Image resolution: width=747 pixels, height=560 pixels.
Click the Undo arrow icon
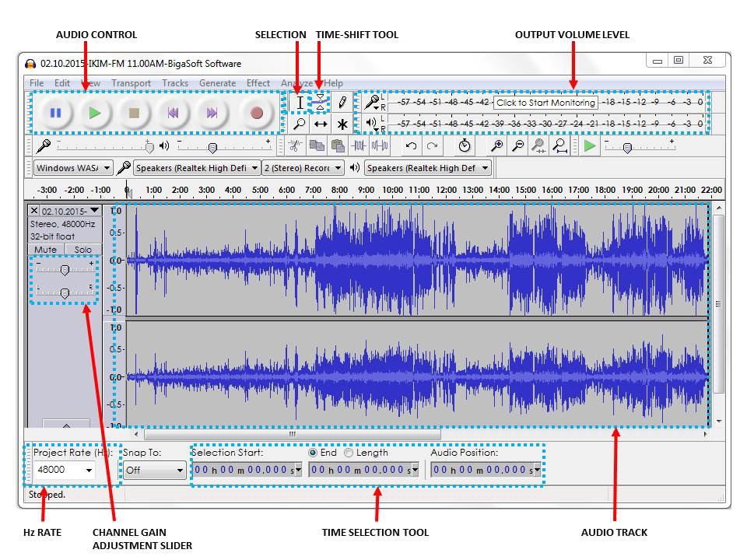pos(412,145)
